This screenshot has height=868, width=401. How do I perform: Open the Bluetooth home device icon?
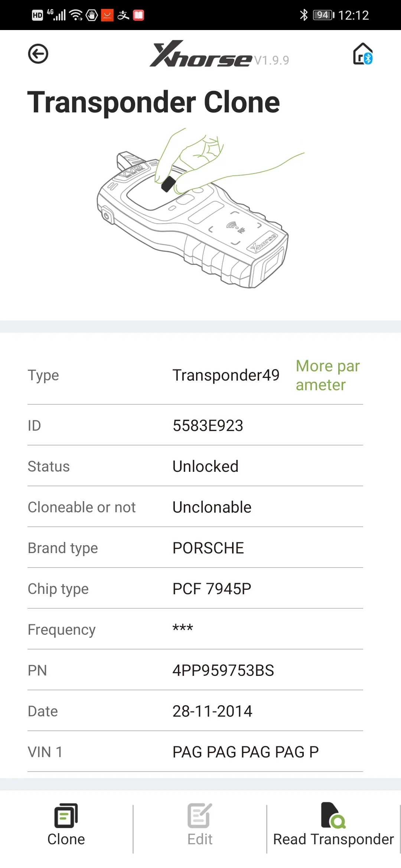click(362, 54)
